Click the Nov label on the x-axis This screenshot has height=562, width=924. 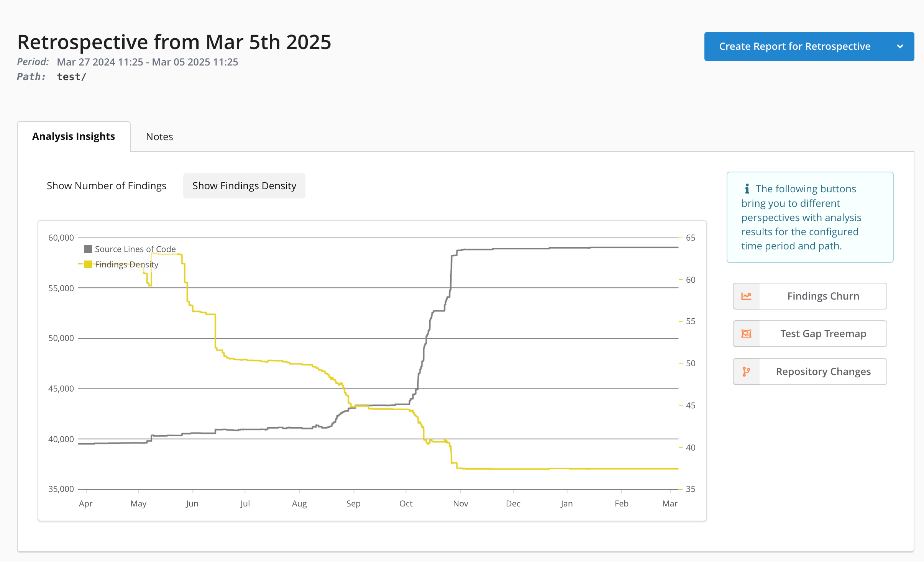pyautogui.click(x=460, y=503)
